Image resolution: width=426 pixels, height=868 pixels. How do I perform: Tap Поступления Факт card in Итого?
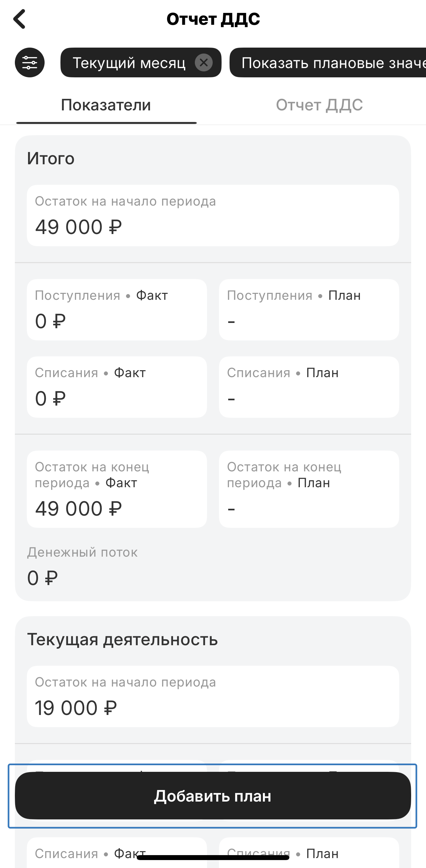117,310
